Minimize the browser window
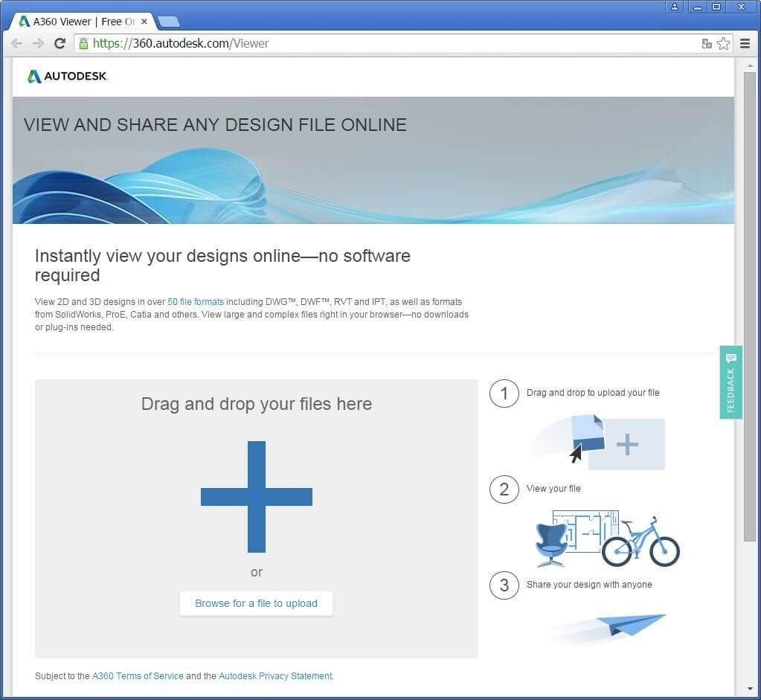The height and width of the screenshot is (700, 761). click(x=698, y=7)
